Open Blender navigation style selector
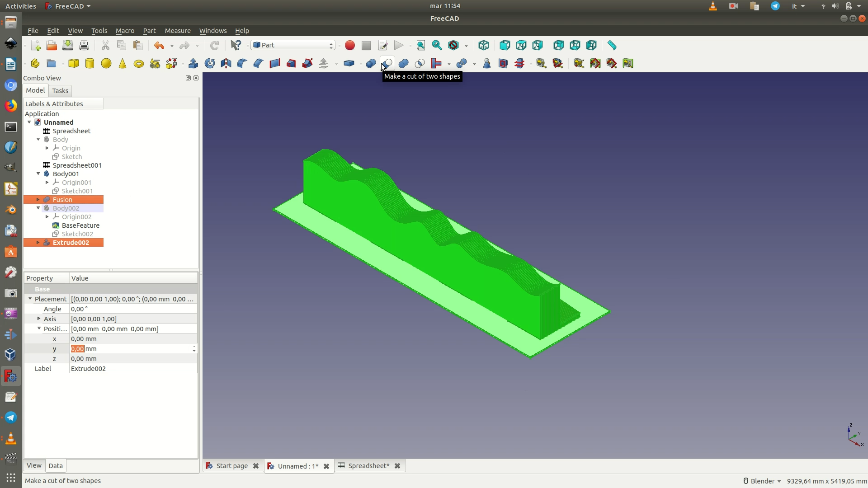This screenshot has width=868, height=488. click(x=762, y=481)
